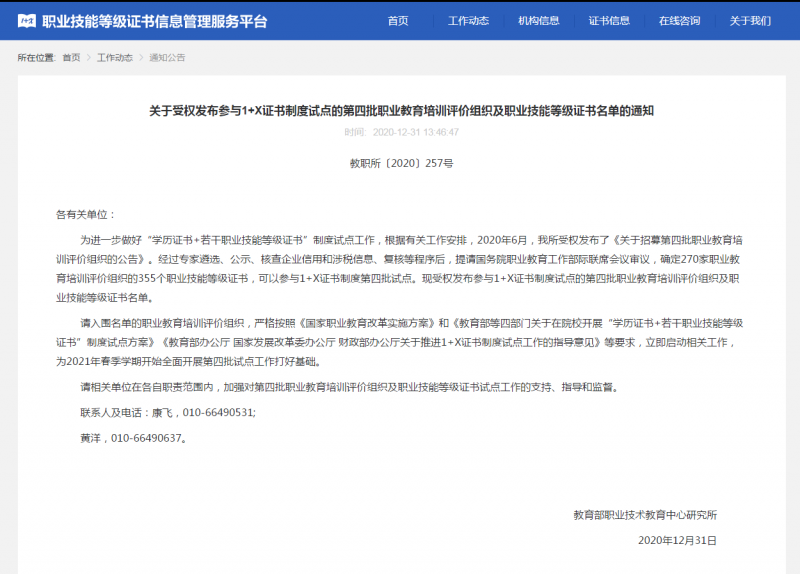Click the platform logo icon in header

click(26, 20)
